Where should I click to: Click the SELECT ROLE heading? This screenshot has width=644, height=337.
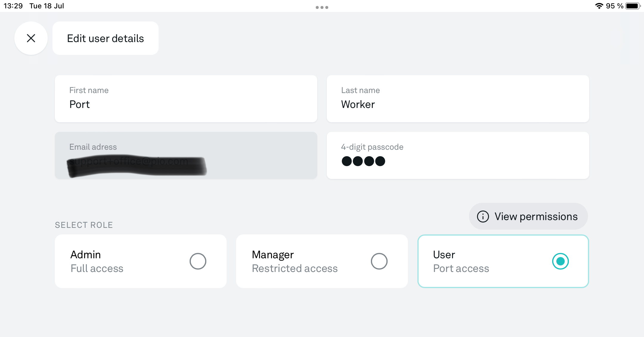click(84, 225)
